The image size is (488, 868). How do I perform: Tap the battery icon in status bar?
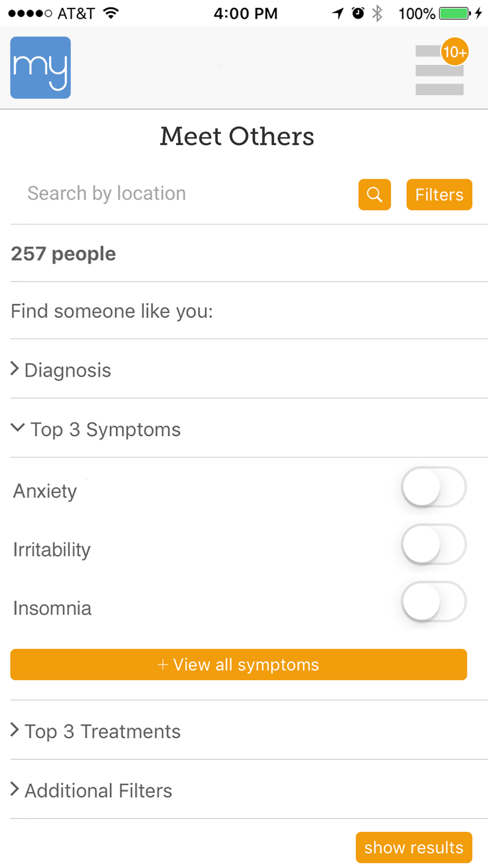pyautogui.click(x=455, y=13)
